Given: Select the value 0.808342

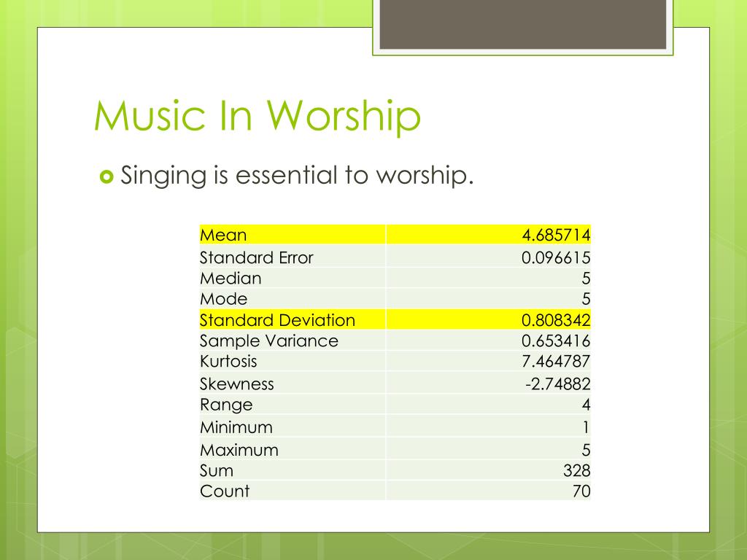Looking at the screenshot, I should pos(556,320).
